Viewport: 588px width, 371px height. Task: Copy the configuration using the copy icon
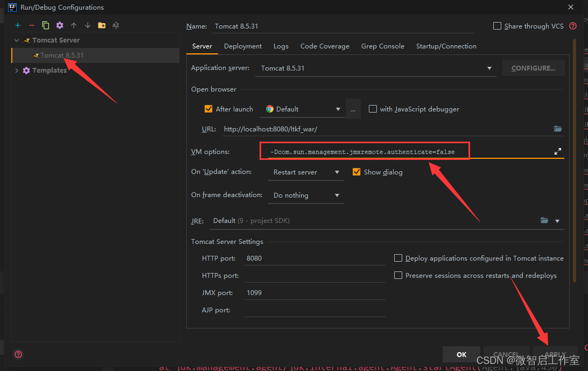[45, 25]
